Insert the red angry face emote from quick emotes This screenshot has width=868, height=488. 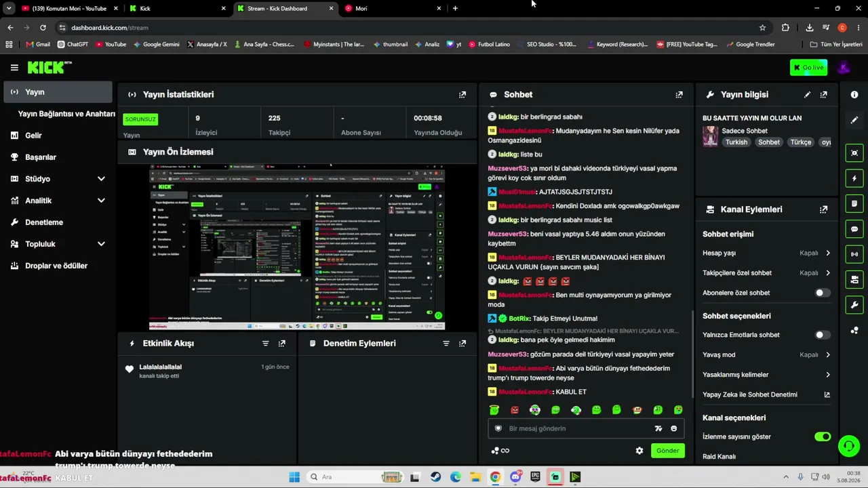pyautogui.click(x=515, y=410)
